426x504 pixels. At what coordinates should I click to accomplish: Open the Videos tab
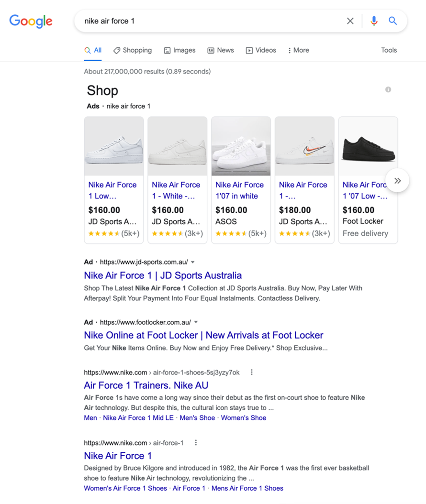click(x=261, y=50)
